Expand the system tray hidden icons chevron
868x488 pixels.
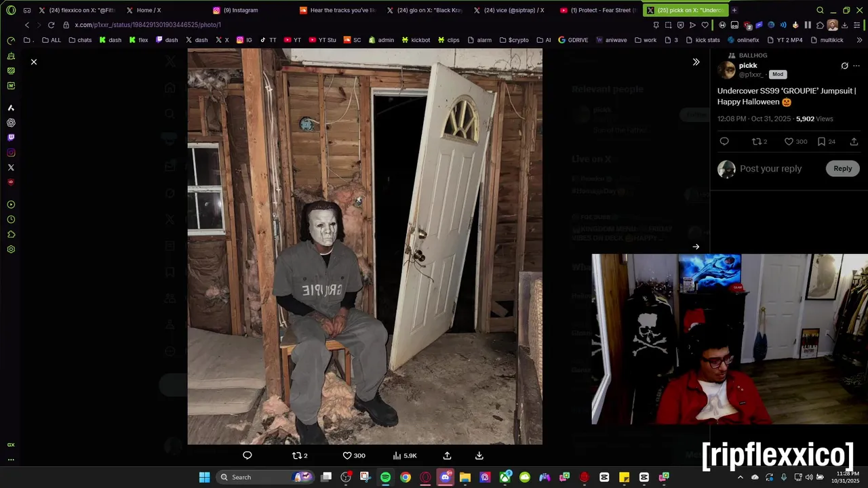point(740,477)
